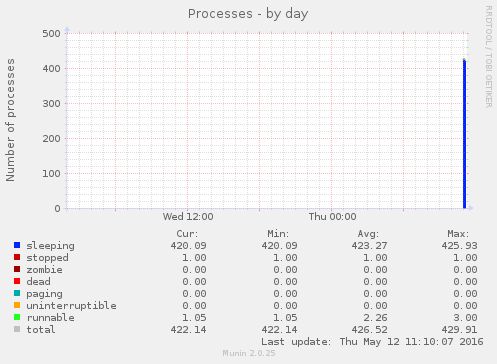The width and height of the screenshot is (497, 364).
Task: Click the 'sleeping' legend label
Action: [50, 246]
